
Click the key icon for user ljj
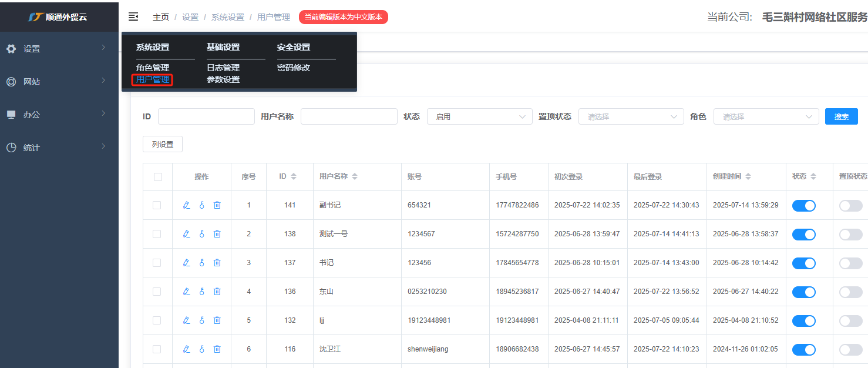coord(202,320)
